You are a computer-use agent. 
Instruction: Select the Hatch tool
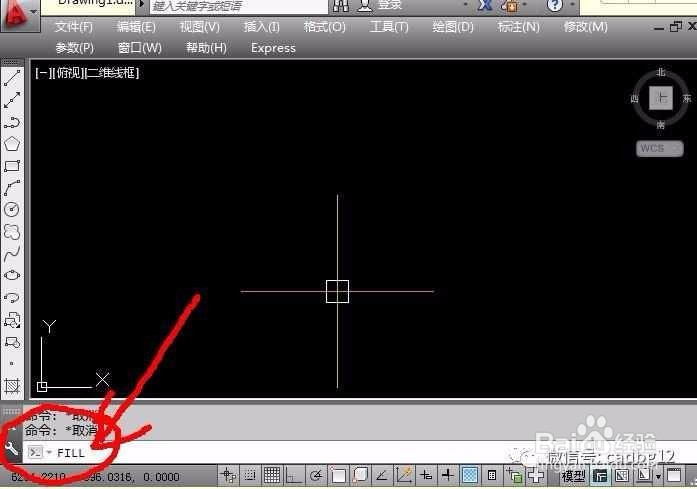click(x=12, y=385)
